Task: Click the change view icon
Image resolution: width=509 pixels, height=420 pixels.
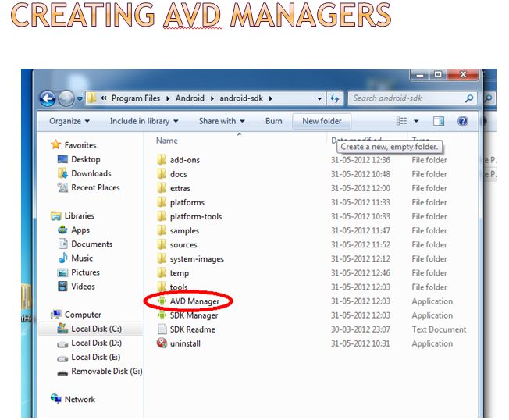Action: 402,121
